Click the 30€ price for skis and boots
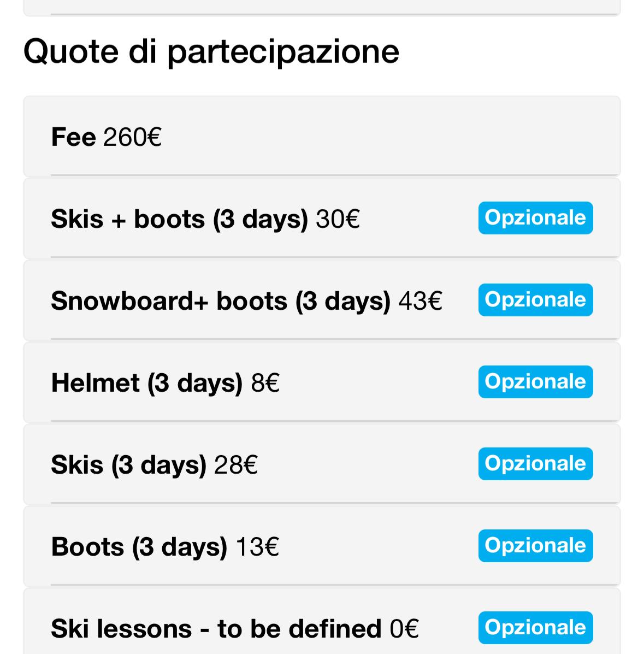This screenshot has height=654, width=644. (x=338, y=219)
